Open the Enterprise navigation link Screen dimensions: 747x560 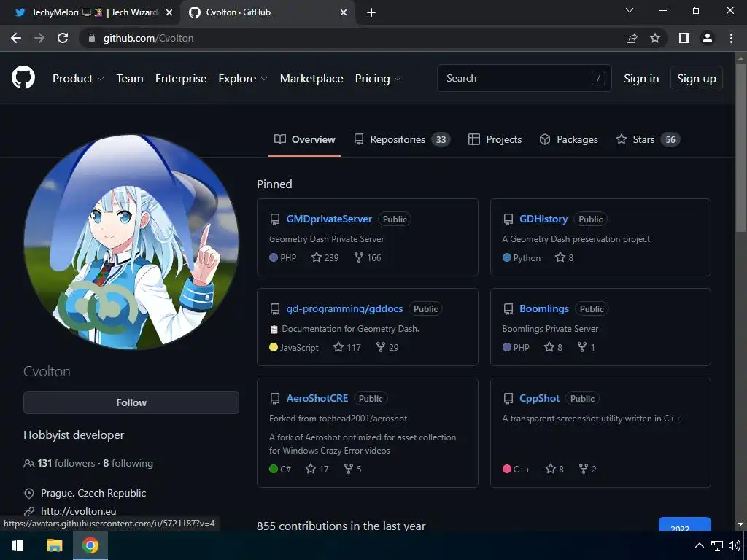click(x=181, y=79)
